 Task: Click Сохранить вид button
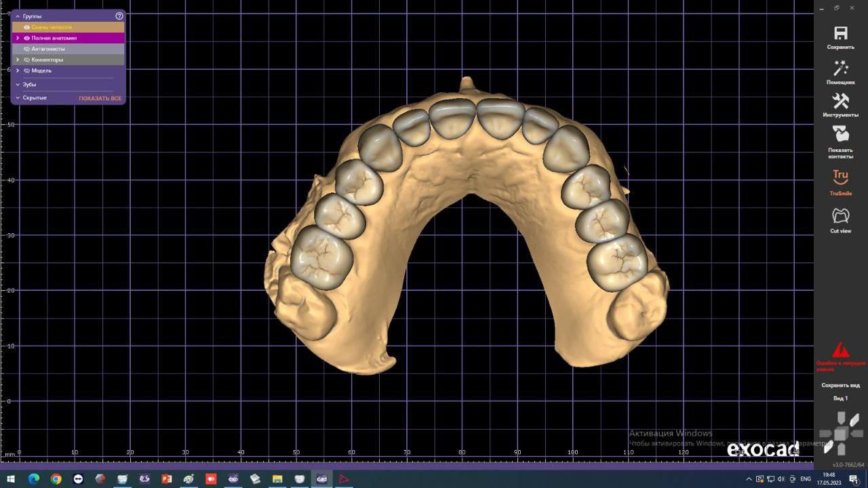840,385
